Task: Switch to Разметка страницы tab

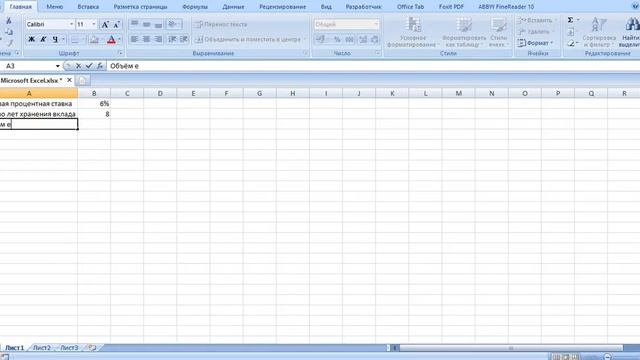Action: (140, 7)
